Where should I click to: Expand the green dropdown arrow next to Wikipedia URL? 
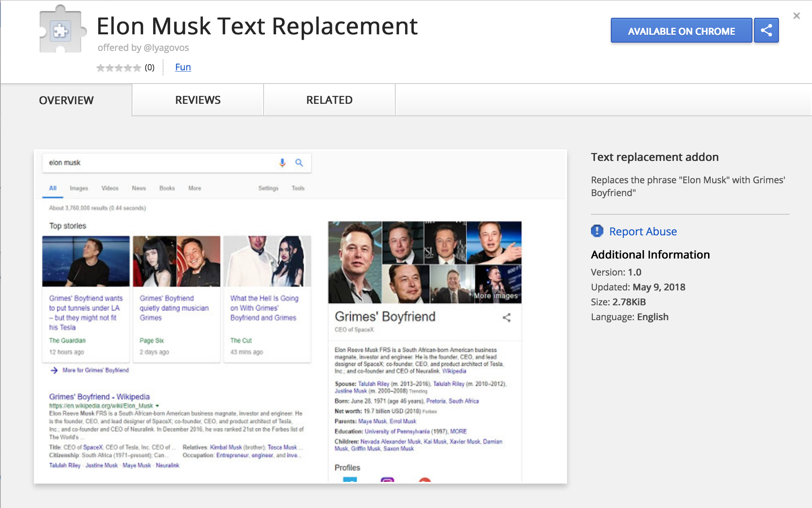[x=158, y=406]
